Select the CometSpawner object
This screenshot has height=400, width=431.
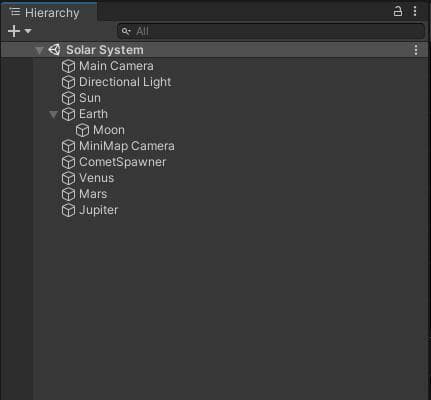(x=122, y=162)
